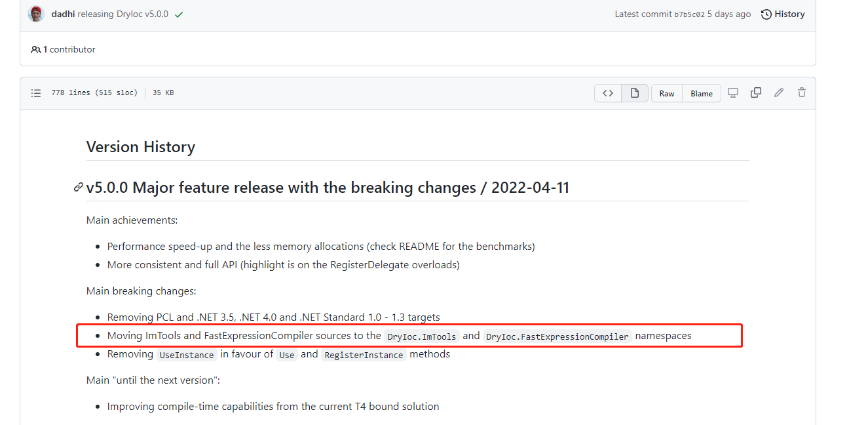Delete the file using the trash icon
Screen dimensions: 868x425
coord(801,92)
